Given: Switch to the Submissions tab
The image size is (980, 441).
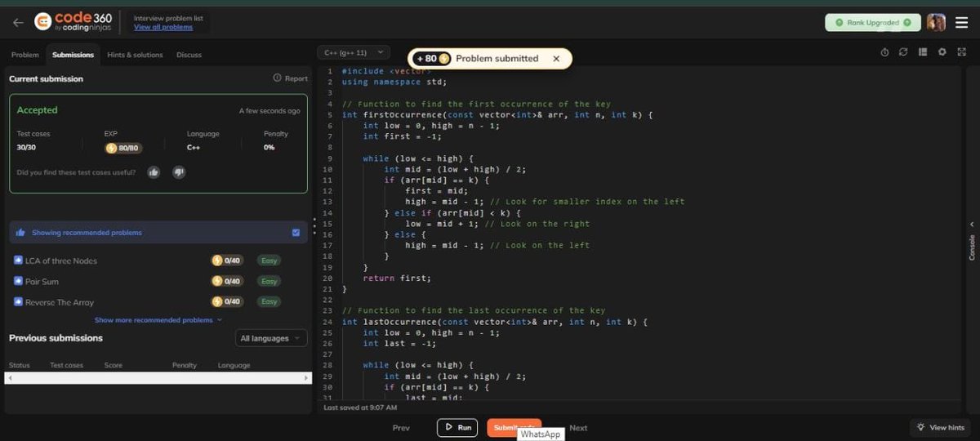Looking at the screenshot, I should pos(73,55).
